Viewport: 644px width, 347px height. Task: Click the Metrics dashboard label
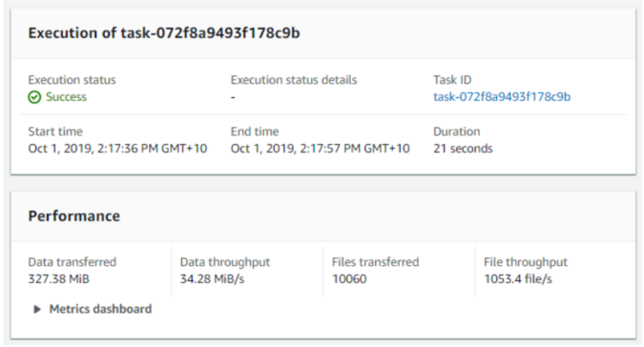click(x=100, y=309)
